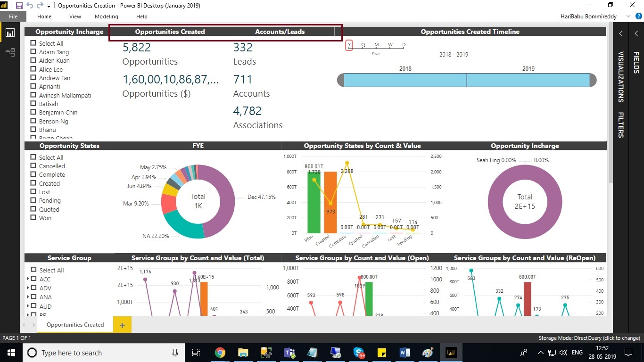
Task: Expand the ANA service group node
Action: [x=28, y=297]
